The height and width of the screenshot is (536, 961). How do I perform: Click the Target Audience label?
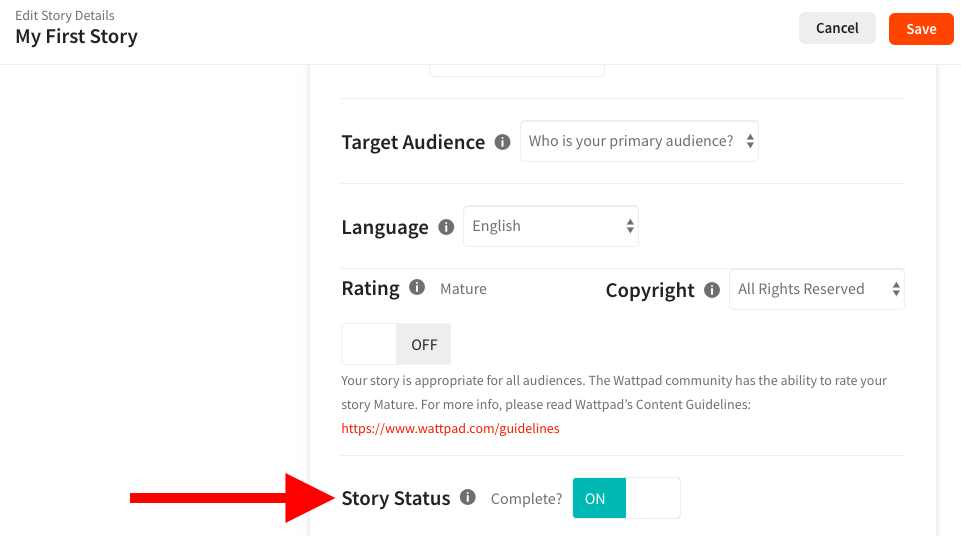point(413,142)
